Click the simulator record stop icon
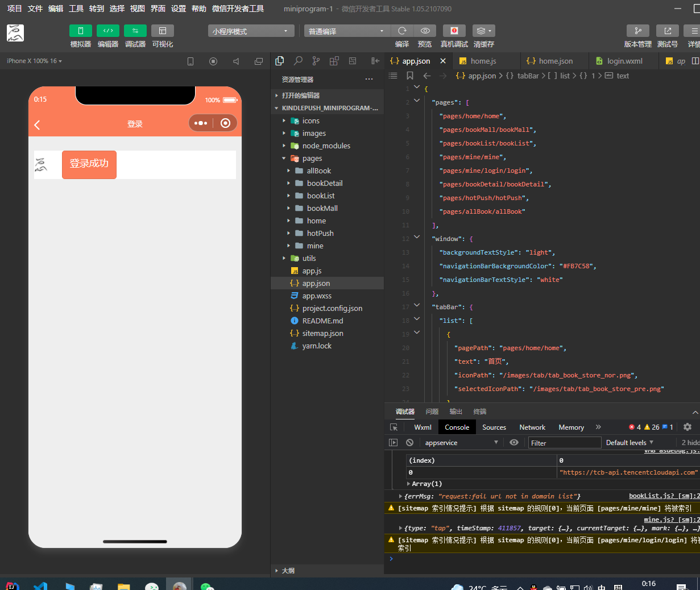Image resolution: width=700 pixels, height=590 pixels. tap(213, 61)
